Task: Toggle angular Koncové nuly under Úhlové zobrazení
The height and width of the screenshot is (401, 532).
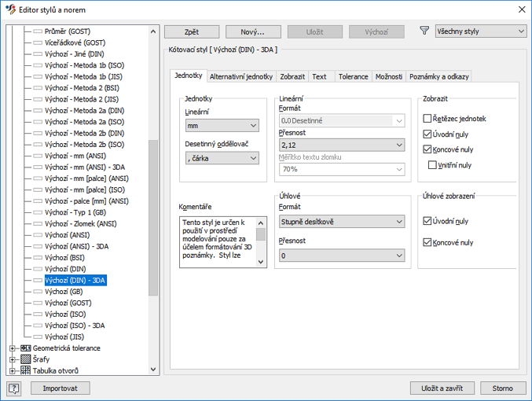Action: 427,242
